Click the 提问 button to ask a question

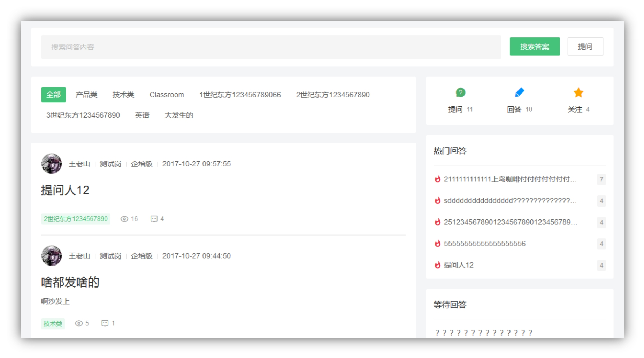point(585,46)
